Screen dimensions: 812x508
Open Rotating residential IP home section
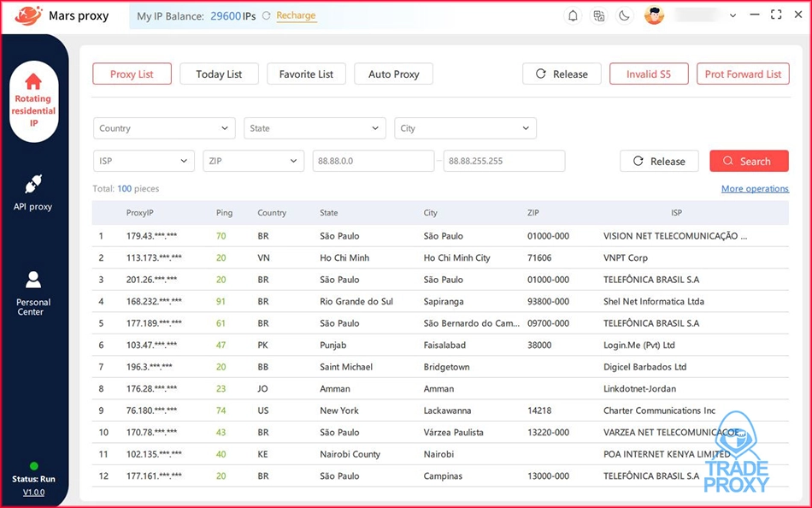click(33, 101)
